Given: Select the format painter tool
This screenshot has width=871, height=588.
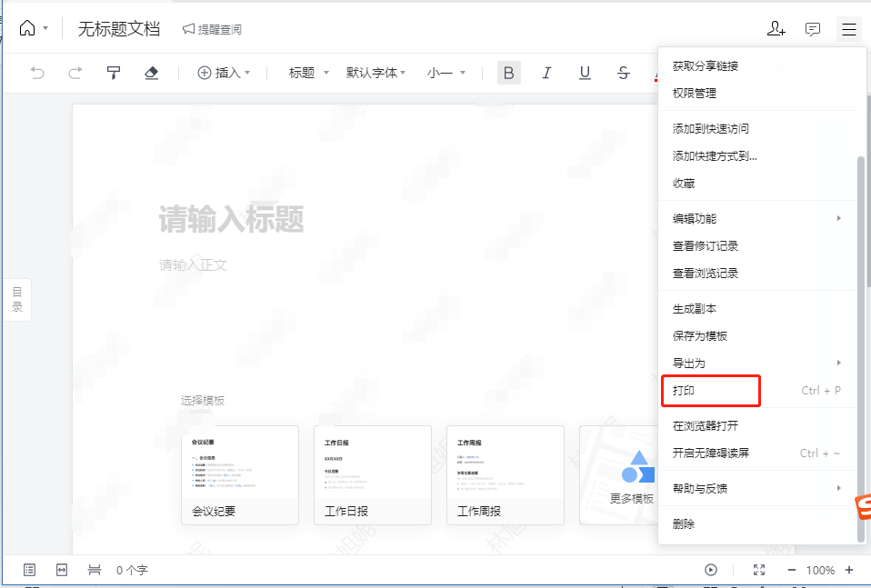Looking at the screenshot, I should (114, 73).
